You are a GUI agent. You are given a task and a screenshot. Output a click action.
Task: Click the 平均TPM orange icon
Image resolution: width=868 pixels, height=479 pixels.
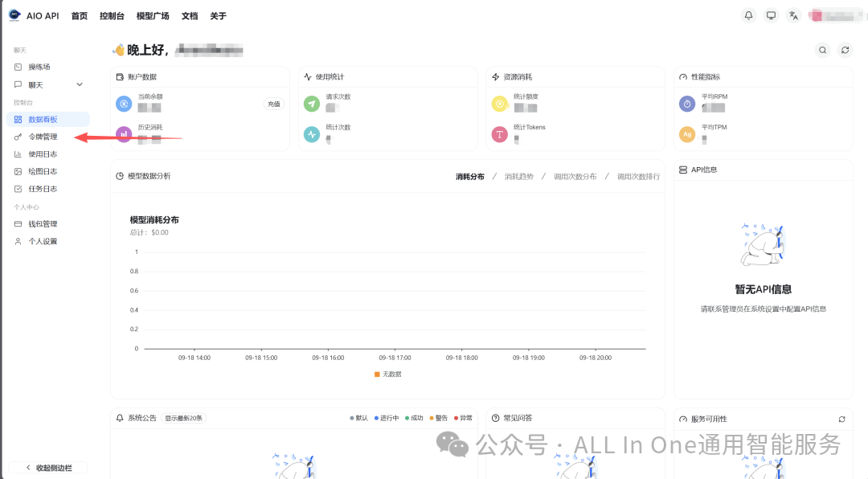[x=687, y=134]
